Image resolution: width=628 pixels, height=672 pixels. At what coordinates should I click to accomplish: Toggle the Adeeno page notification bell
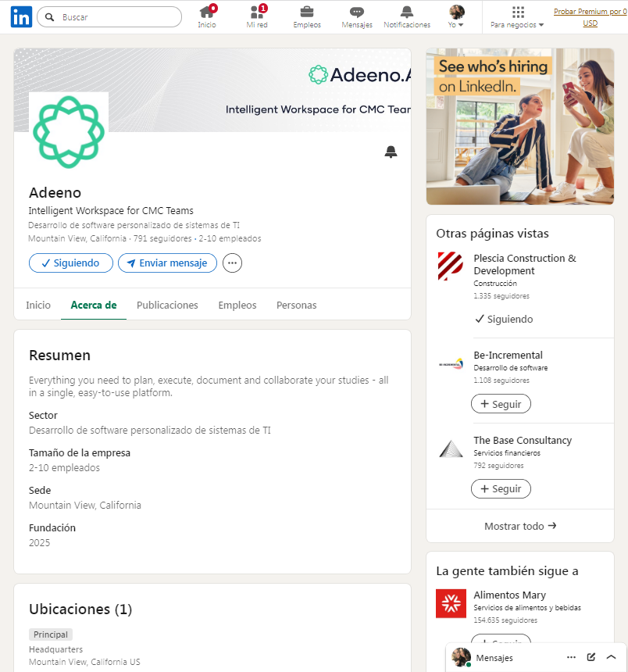[391, 152]
